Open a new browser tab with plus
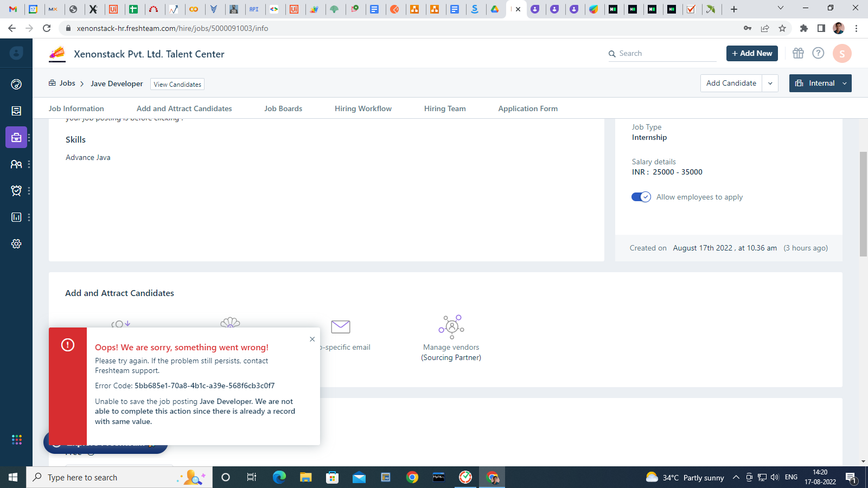 point(734,9)
